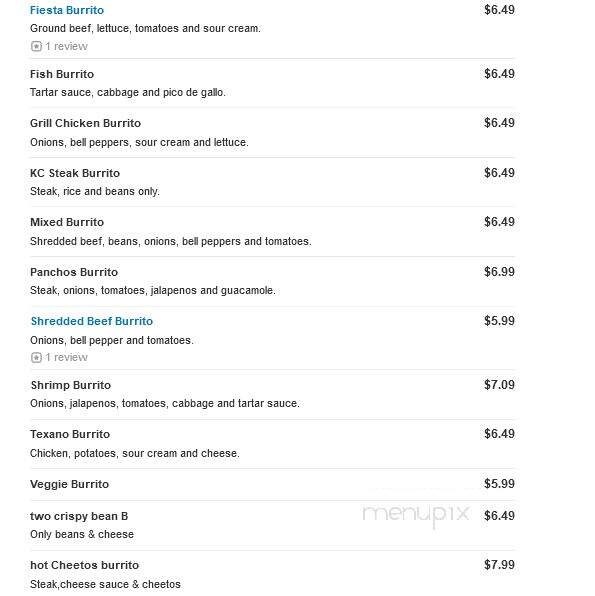
Task: Select the two crispy bean B item
Action: 79,516
